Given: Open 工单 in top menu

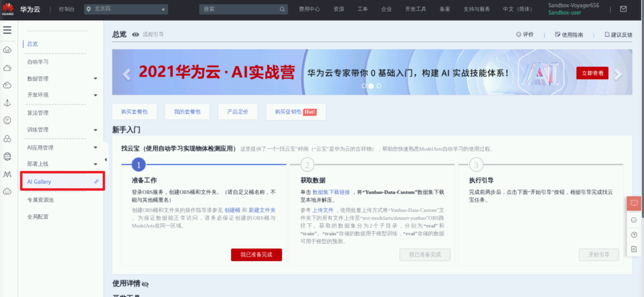Looking at the screenshot, I should 363,9.
